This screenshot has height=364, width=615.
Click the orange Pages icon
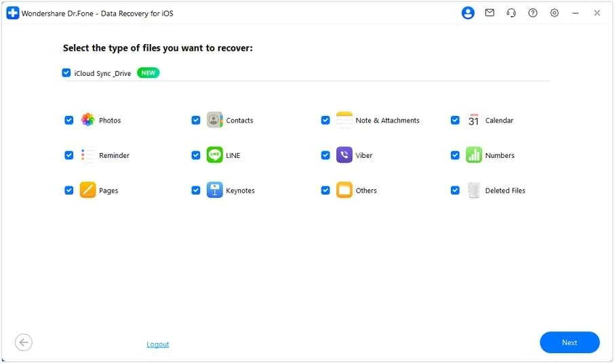click(x=88, y=190)
